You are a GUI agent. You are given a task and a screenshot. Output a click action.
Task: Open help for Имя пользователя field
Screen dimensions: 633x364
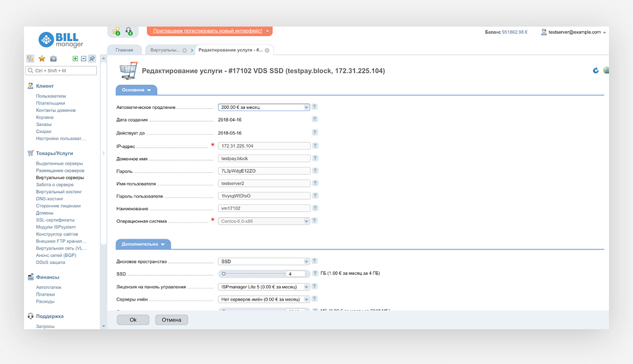[315, 183]
